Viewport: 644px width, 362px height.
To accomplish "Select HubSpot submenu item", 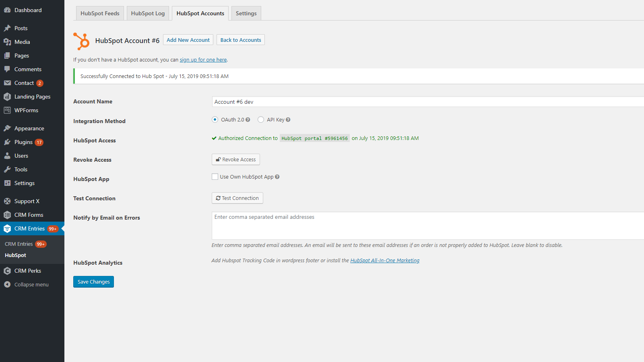I will pos(15,255).
